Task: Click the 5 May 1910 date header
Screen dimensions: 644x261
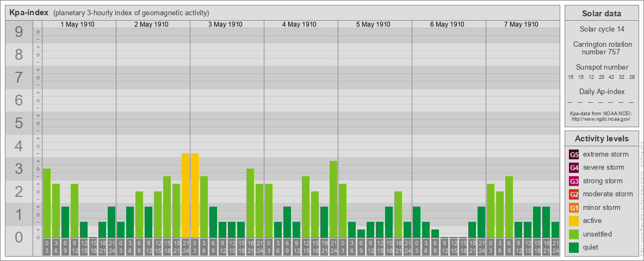Action: coord(373,24)
